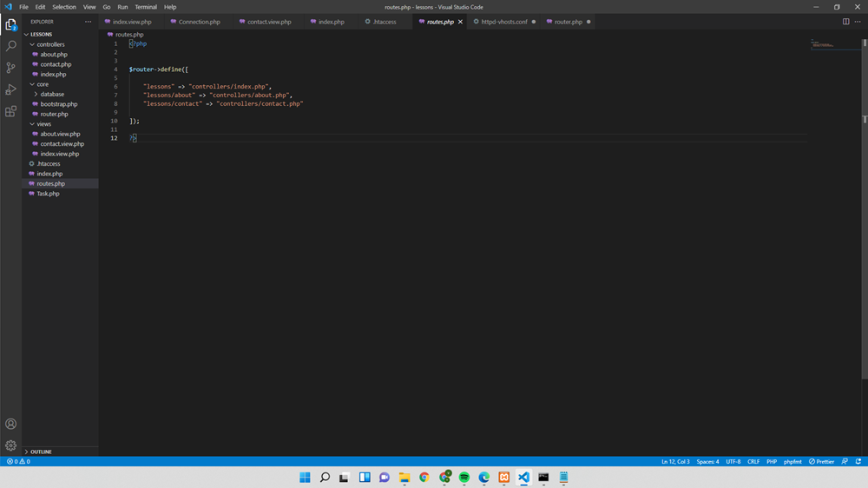Viewport: 868px width, 488px height.
Task: Click the VS Code logo icon in title bar
Action: (x=8, y=7)
